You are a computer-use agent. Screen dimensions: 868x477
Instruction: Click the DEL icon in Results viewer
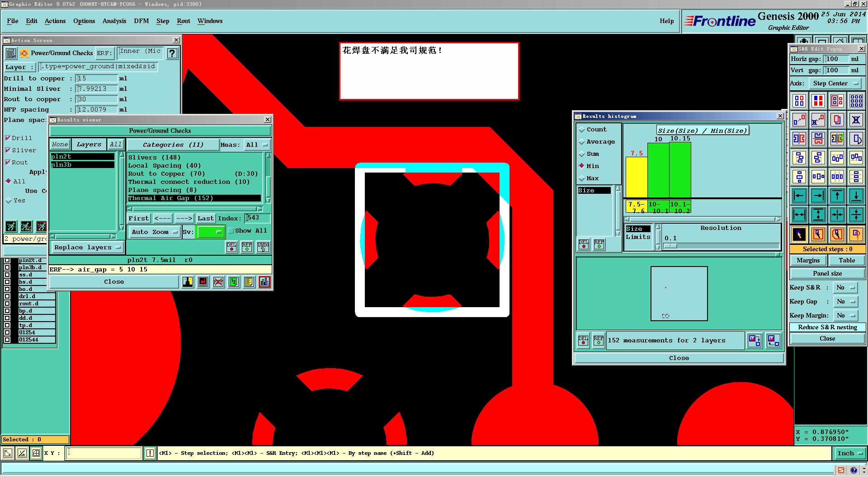[231, 247]
